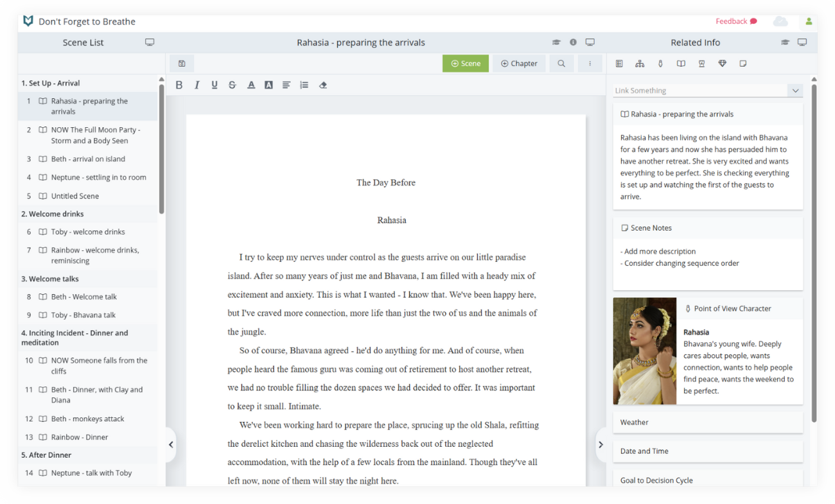The image size is (835, 504).
Task: Select chapter 5. After Dinner
Action: 87,455
